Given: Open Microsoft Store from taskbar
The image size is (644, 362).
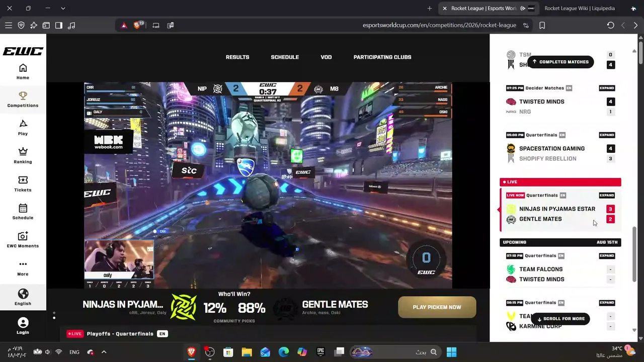Looking at the screenshot, I should click(x=228, y=352).
